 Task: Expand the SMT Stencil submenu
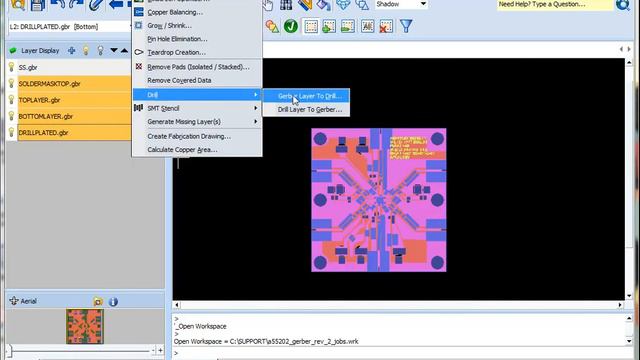click(x=197, y=108)
